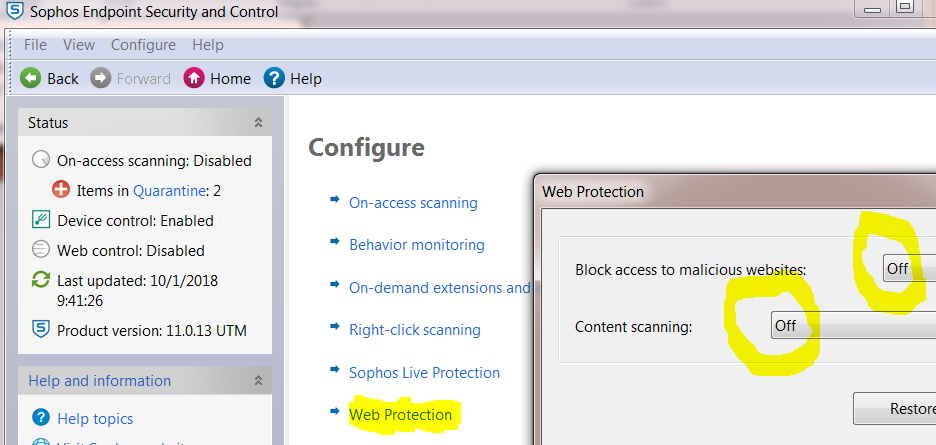This screenshot has width=936, height=445.
Task: Open the Content scanning dropdown
Action: click(x=854, y=325)
